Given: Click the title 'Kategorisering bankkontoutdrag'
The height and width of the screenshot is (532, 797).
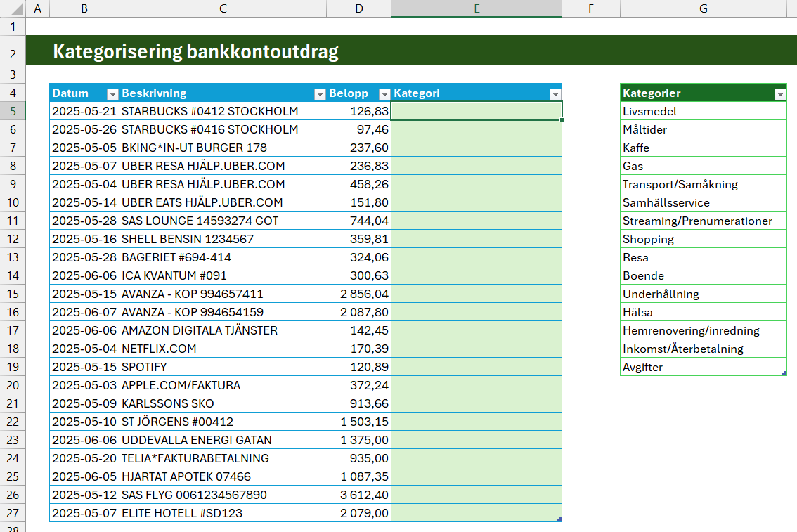Looking at the screenshot, I should (x=195, y=52).
